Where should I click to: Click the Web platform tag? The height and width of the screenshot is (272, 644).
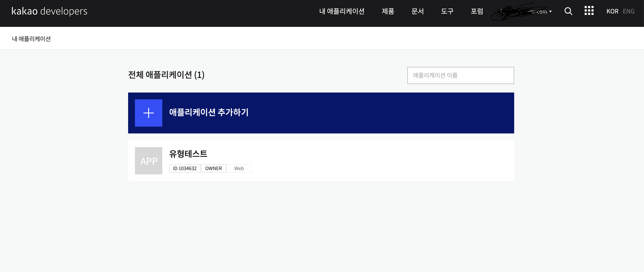click(239, 168)
